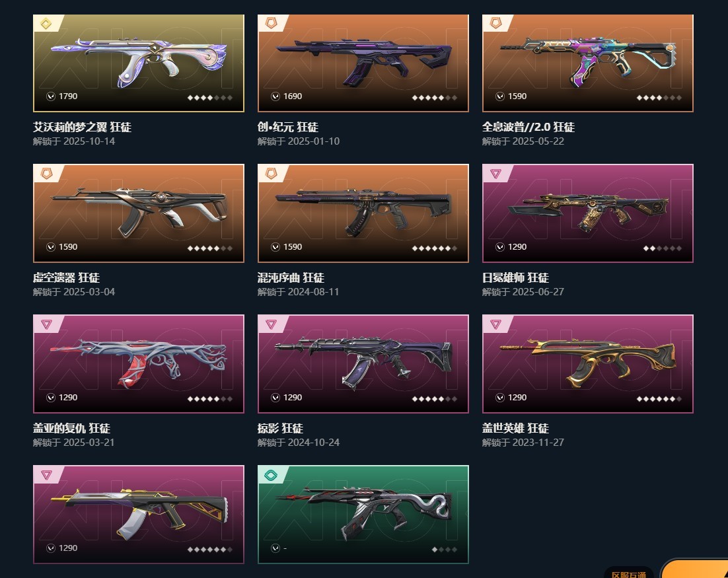The image size is (728, 578).
Task: Click the tier badge on 全息波普//2.0 card
Action: click(x=495, y=23)
